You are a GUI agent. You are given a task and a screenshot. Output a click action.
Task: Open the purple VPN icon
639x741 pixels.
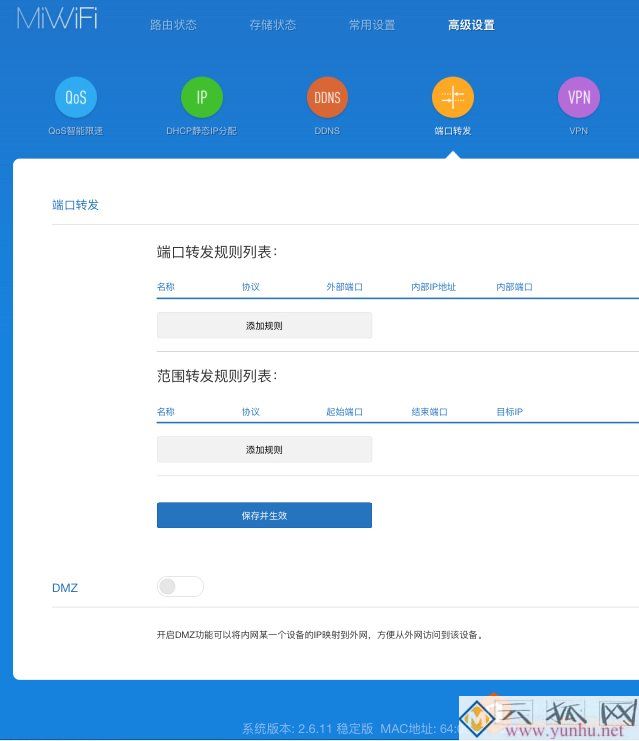pyautogui.click(x=579, y=97)
